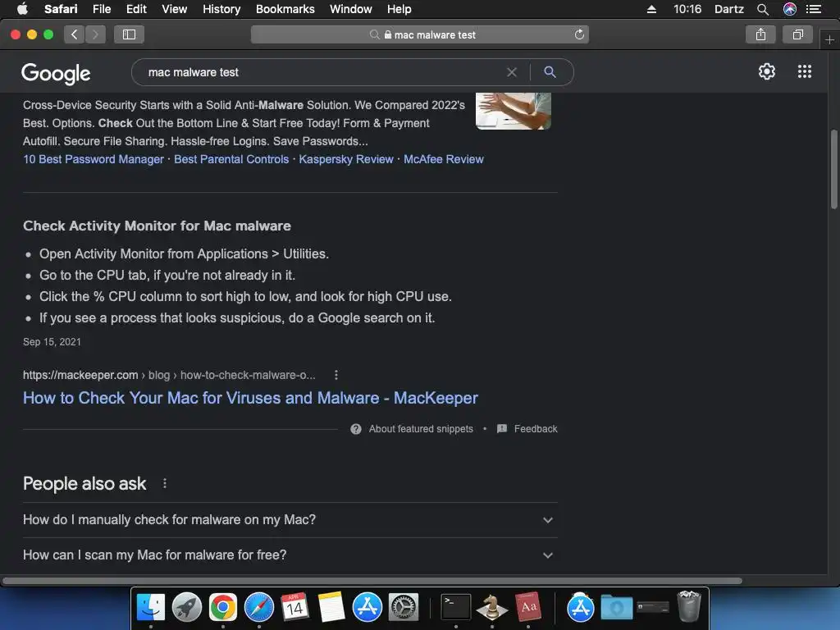The height and width of the screenshot is (630, 840).
Task: Open 'McAfee Review' link
Action: tap(444, 159)
